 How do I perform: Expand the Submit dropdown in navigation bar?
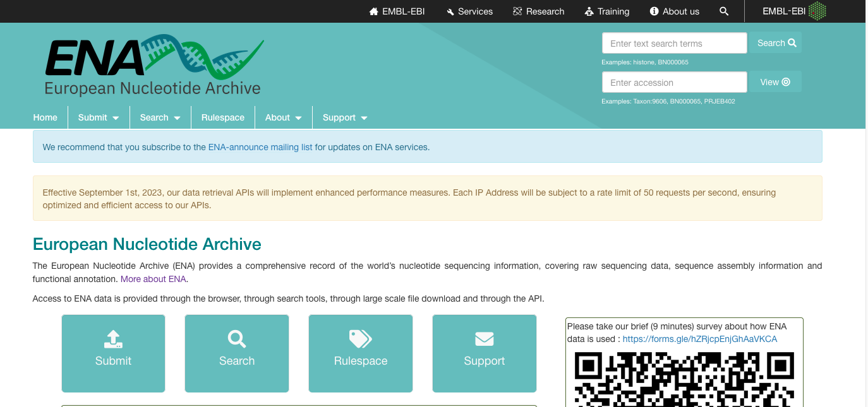coord(99,117)
